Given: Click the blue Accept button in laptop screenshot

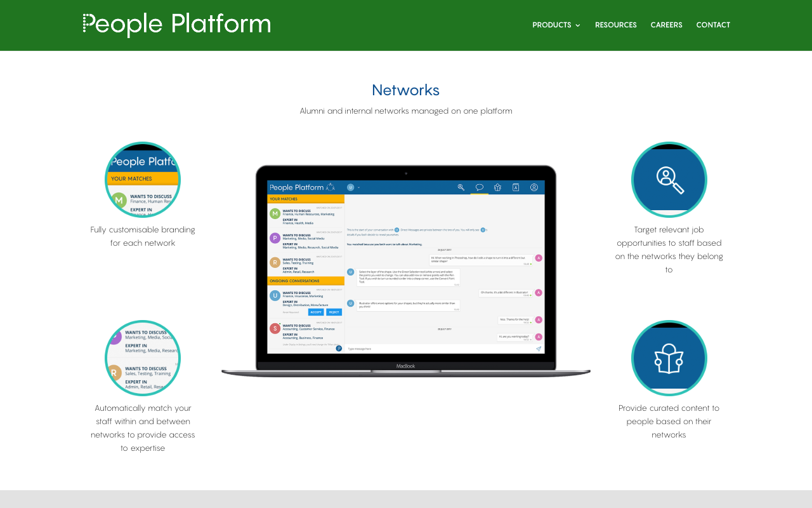Looking at the screenshot, I should tap(316, 312).
